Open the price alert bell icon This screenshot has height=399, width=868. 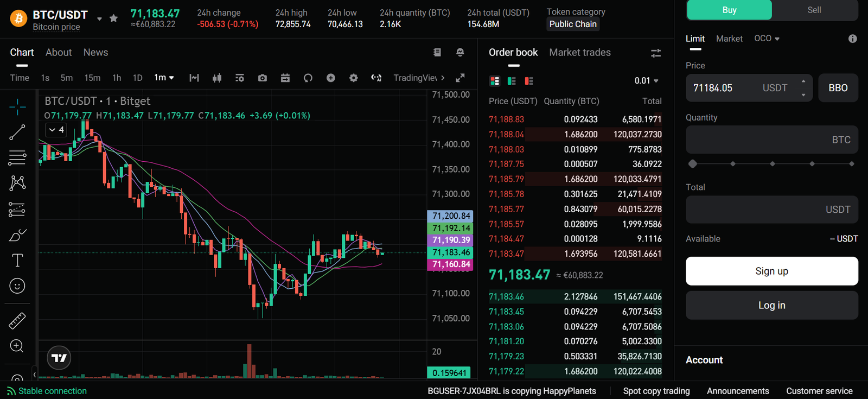[x=460, y=52]
